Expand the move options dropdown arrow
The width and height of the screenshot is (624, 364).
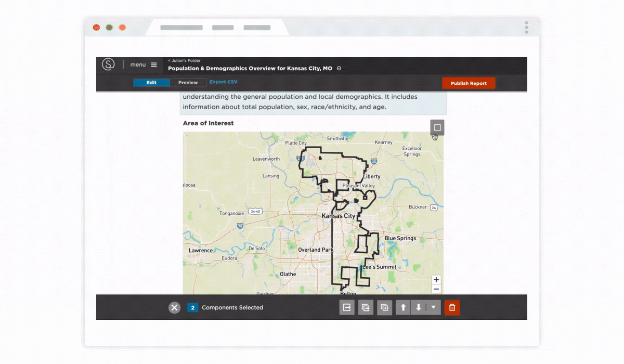tap(433, 307)
